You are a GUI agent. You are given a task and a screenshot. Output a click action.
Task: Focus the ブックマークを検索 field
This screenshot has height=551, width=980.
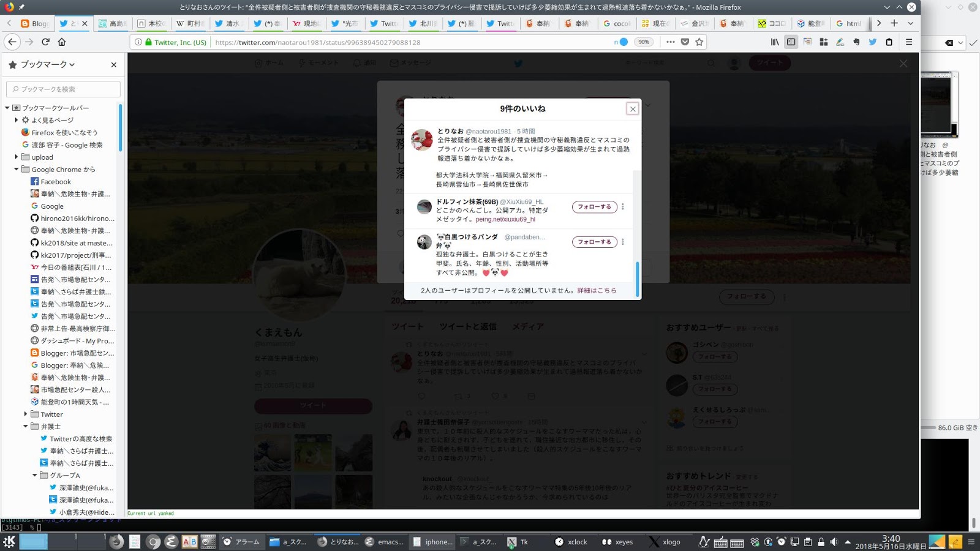(63, 89)
